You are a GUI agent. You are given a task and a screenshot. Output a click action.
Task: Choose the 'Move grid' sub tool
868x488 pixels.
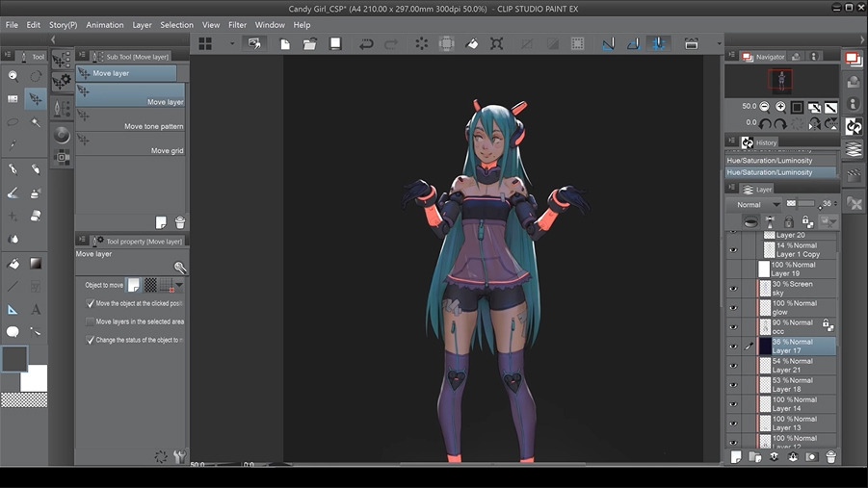point(167,151)
